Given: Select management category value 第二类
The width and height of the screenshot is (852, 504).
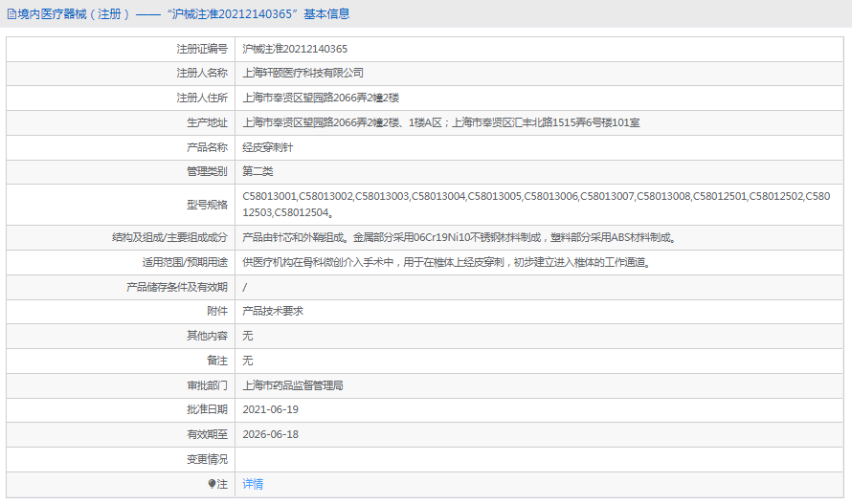Looking at the screenshot, I should 258,171.
